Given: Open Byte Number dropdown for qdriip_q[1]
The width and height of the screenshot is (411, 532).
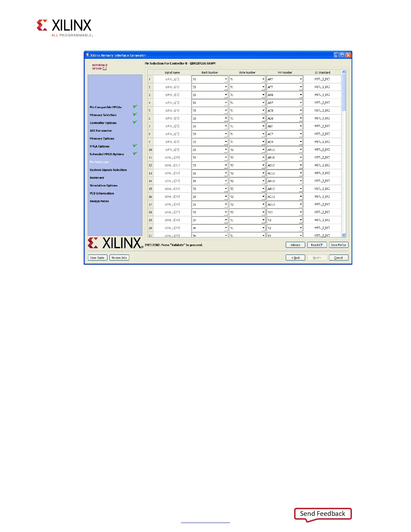Looking at the screenshot, I should click(x=264, y=87).
